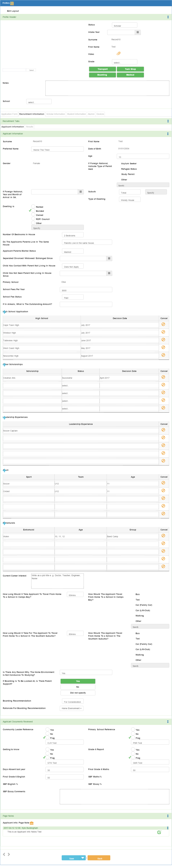
Task: Cancel the Soccer Captain leadership row
Action: (163, 430)
